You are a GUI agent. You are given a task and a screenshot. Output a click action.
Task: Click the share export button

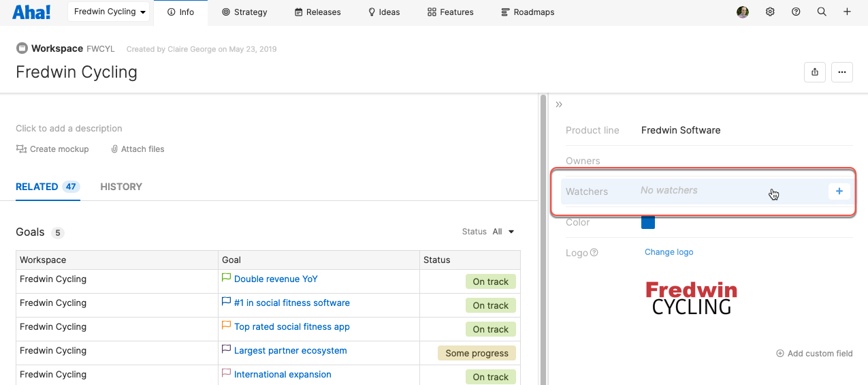click(815, 72)
